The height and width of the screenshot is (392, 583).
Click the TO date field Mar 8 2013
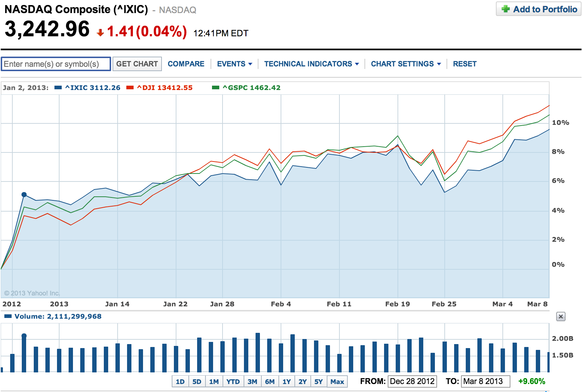[486, 381]
